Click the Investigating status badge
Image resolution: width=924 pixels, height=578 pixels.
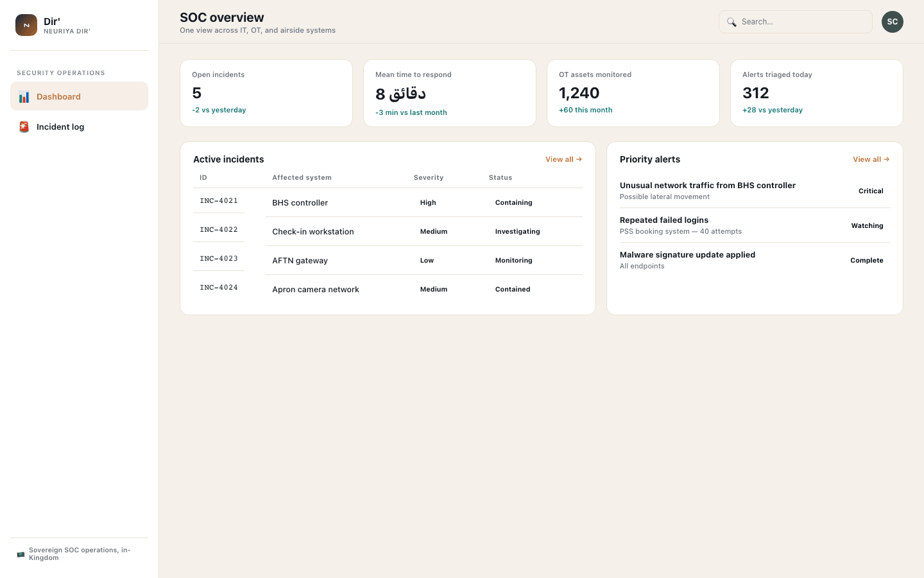517,232
